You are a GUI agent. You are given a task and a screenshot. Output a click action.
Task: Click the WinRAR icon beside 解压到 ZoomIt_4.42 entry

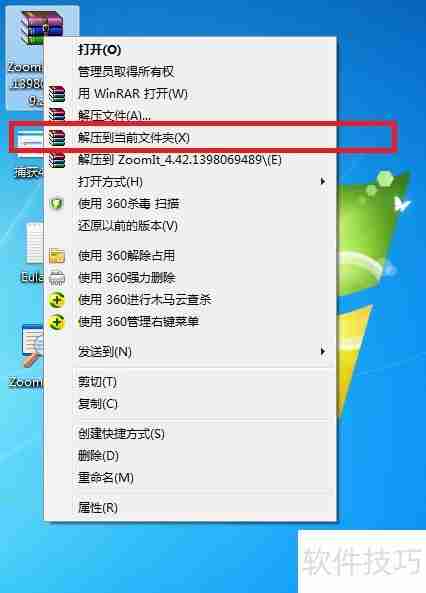point(57,160)
